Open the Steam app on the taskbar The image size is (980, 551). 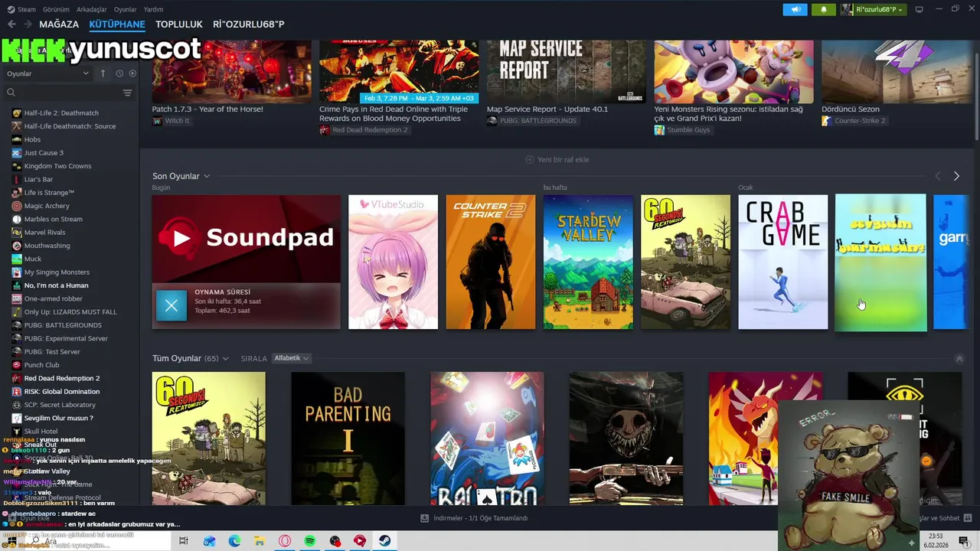[385, 541]
